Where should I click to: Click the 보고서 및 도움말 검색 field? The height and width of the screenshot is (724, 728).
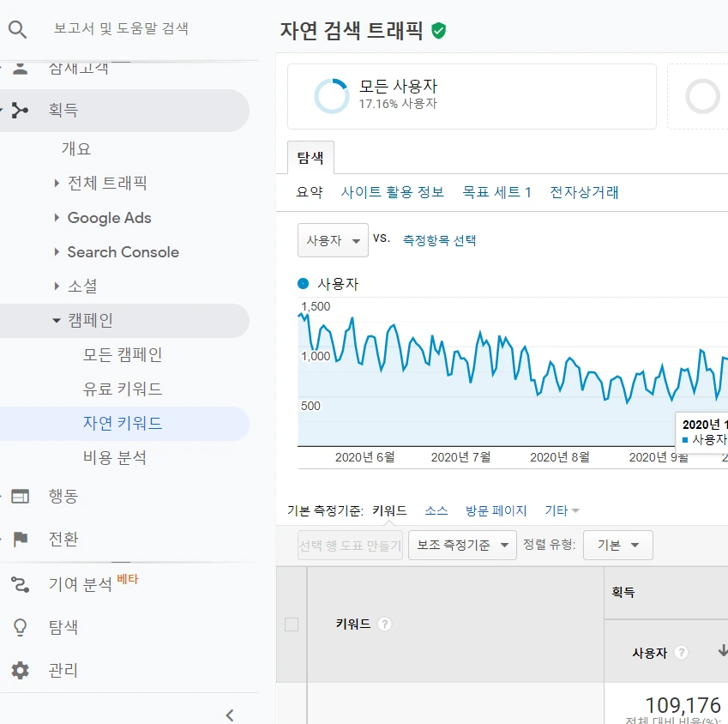(x=121, y=28)
